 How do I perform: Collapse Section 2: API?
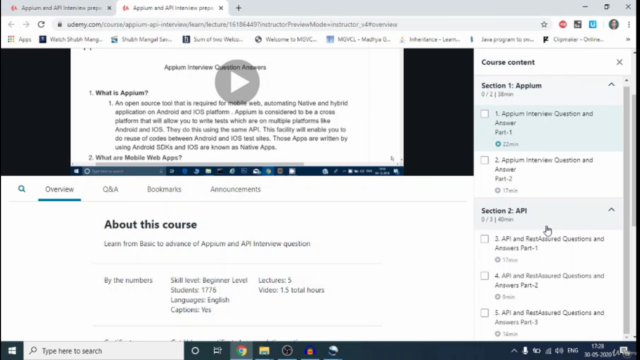coord(611,210)
